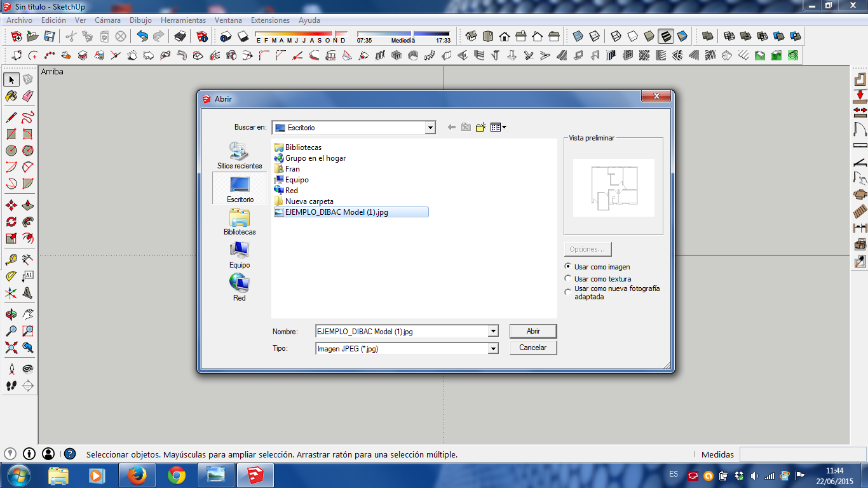Click the Medidas measurements input box

point(801,454)
